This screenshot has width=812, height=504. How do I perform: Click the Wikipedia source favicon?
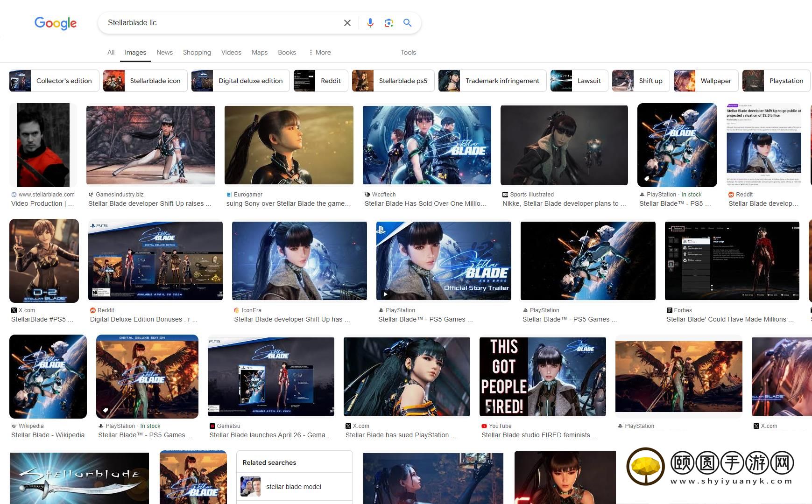[x=14, y=426]
